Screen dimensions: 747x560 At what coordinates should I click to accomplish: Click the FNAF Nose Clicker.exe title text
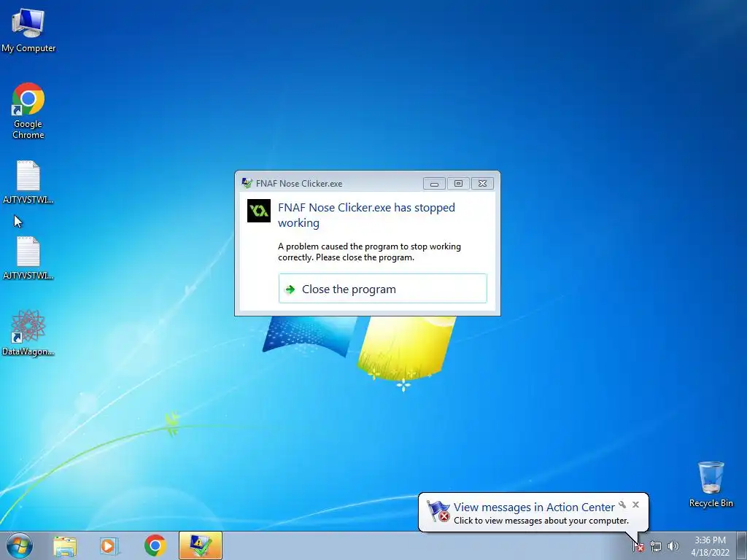[298, 183]
